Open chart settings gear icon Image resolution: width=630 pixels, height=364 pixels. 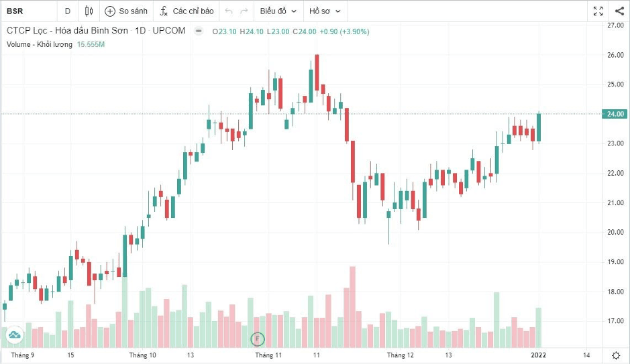[x=616, y=355]
